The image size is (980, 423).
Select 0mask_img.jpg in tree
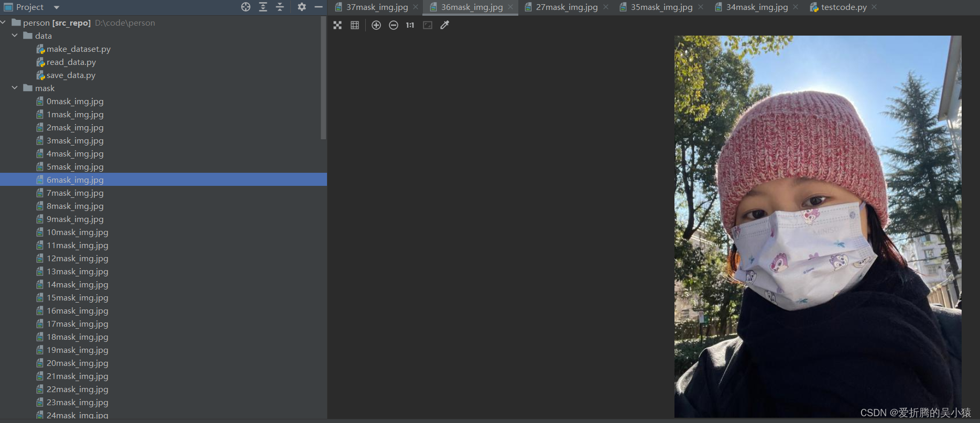[x=75, y=101]
